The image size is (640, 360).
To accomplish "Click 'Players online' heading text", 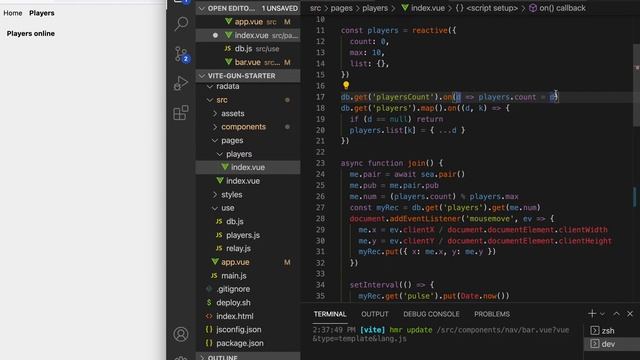I will tap(31, 33).
